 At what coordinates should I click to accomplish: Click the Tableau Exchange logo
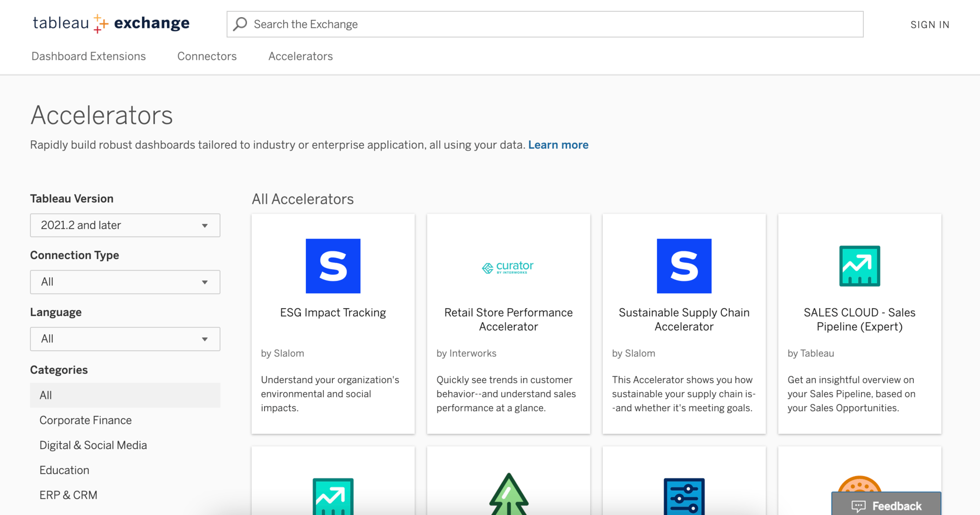pos(111,24)
